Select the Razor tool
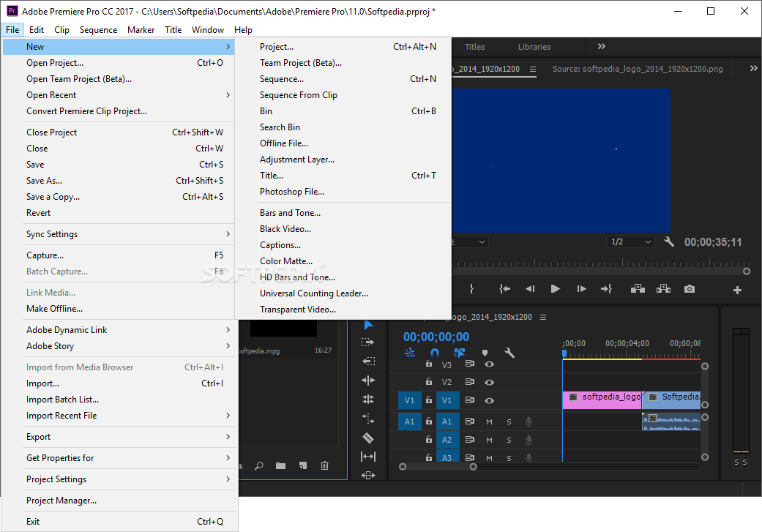The height and width of the screenshot is (532, 762). click(x=368, y=438)
